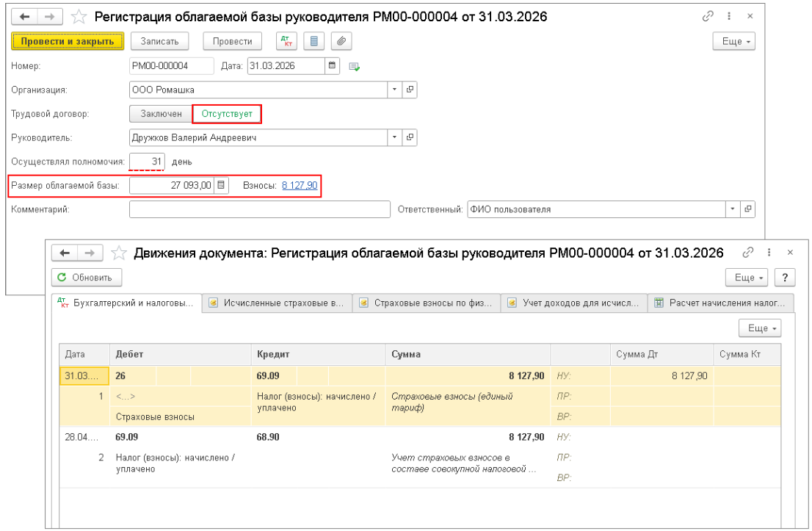Click the Комментарий input field

click(259, 209)
